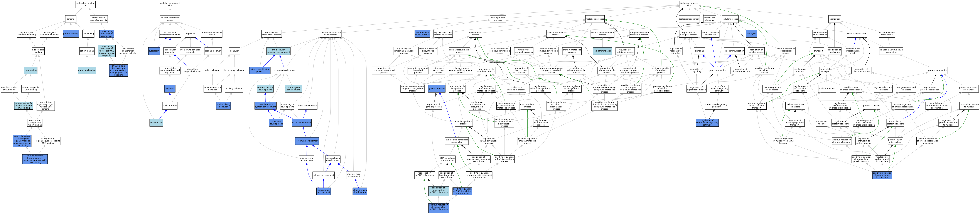Select 'regulation of gene expression' node
980x214 pixels.
pos(433,106)
